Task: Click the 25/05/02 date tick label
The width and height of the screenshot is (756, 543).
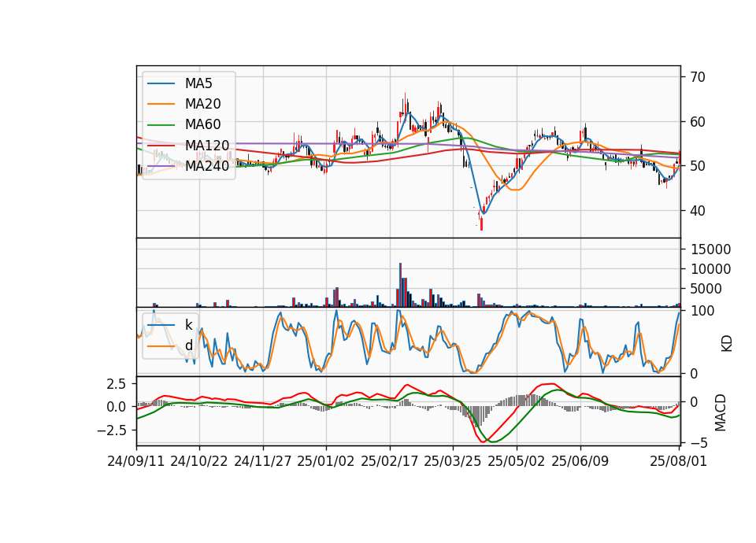Action: (x=517, y=461)
